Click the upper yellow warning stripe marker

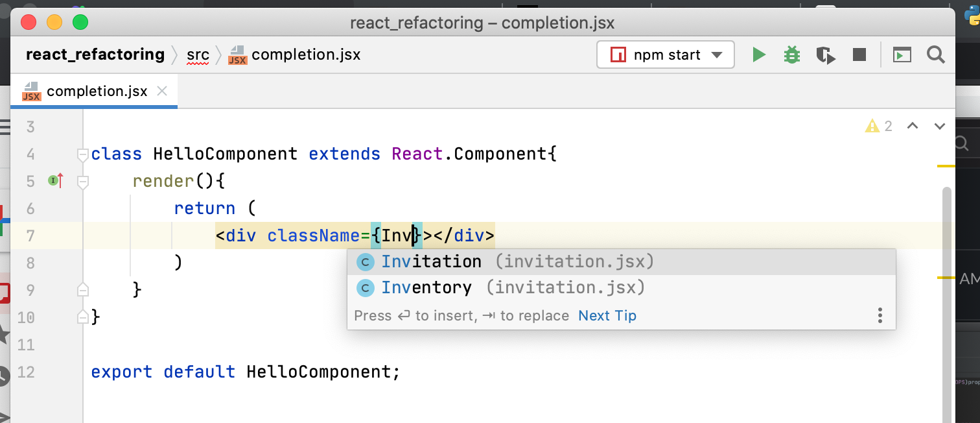946,167
